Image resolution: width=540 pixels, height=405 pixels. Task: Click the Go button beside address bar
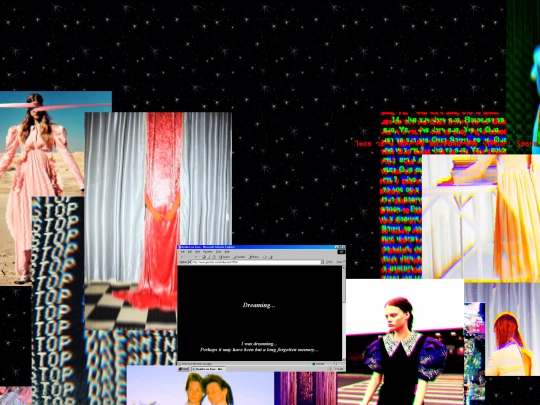pyautogui.click(x=329, y=262)
